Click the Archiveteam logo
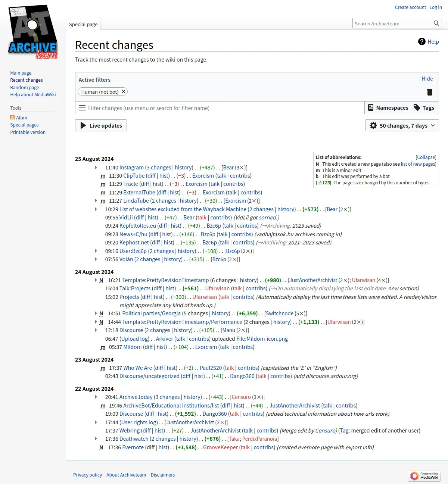448x484 pixels. pos(33,32)
